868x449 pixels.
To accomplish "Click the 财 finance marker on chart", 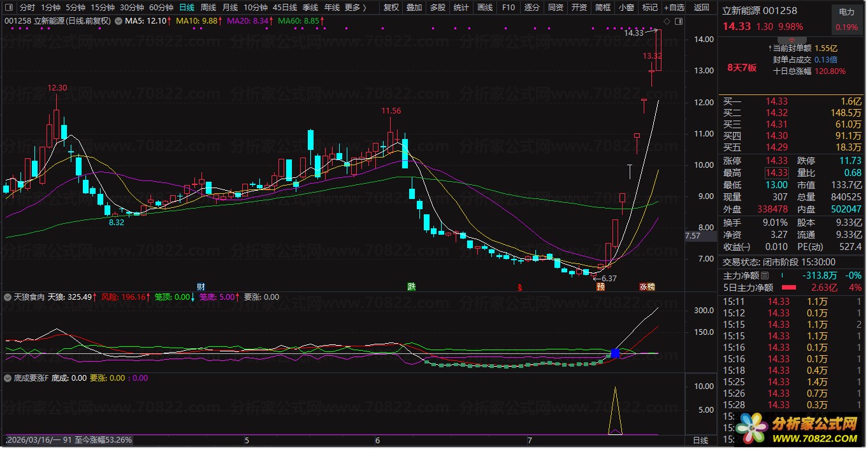I will [x=201, y=286].
